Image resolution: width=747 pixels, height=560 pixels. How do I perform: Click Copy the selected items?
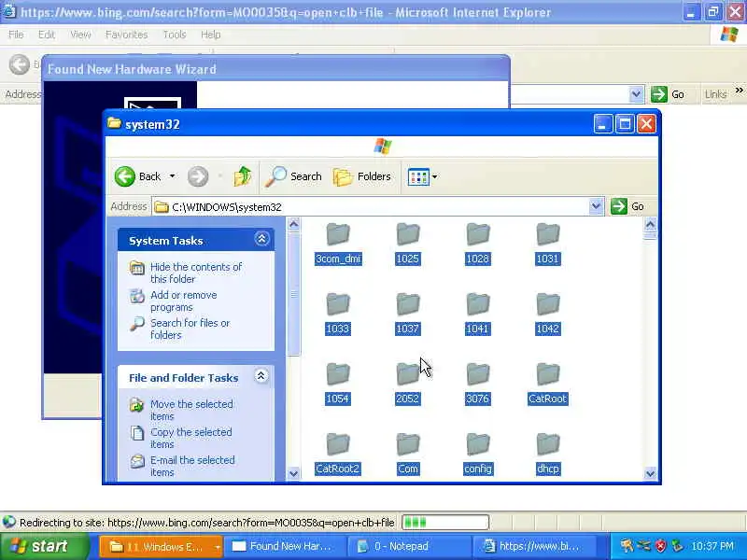(191, 438)
